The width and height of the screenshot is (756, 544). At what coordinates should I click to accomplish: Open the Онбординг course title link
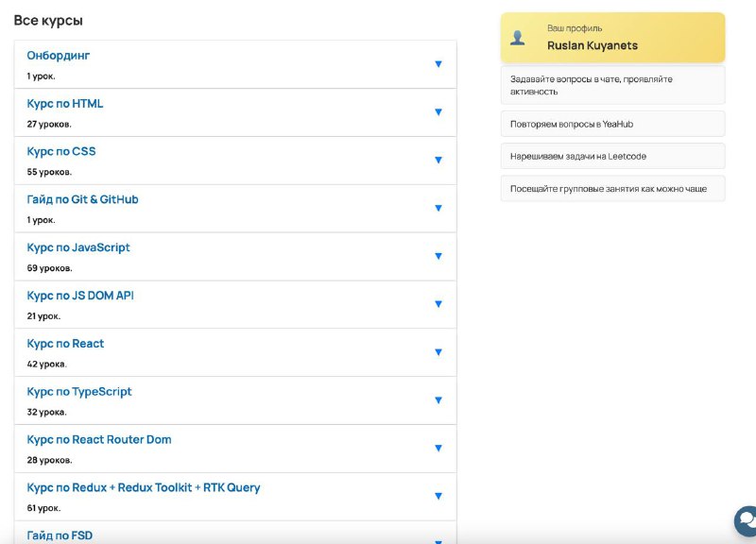click(59, 56)
